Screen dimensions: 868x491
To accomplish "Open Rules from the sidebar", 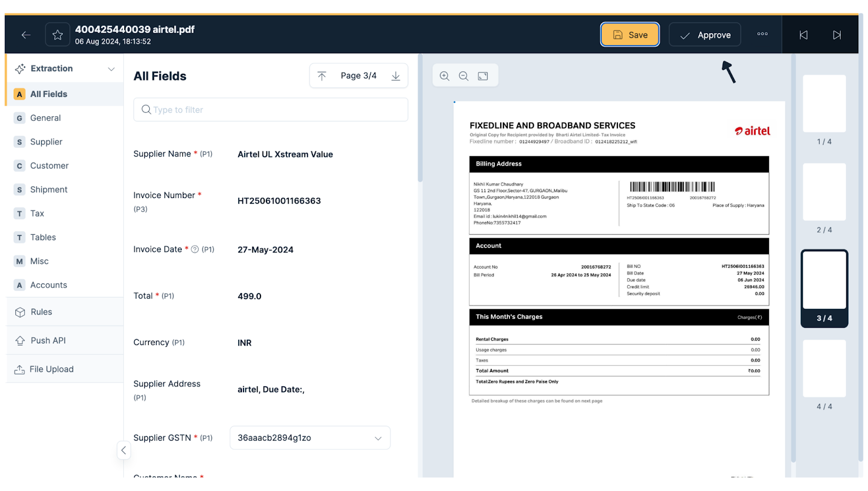I will coord(65,312).
